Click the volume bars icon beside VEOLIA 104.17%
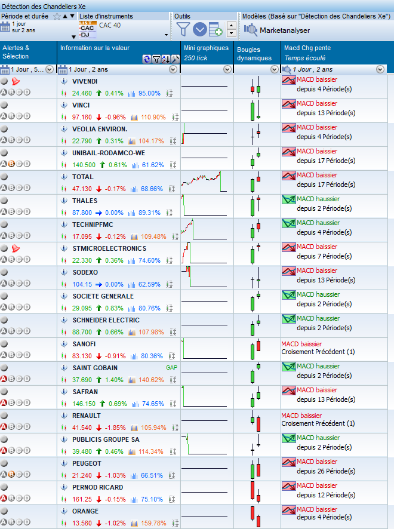 [132, 141]
